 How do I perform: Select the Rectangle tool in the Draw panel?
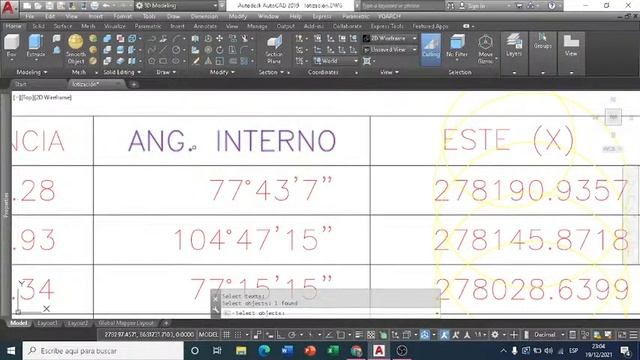pyautogui.click(x=163, y=61)
